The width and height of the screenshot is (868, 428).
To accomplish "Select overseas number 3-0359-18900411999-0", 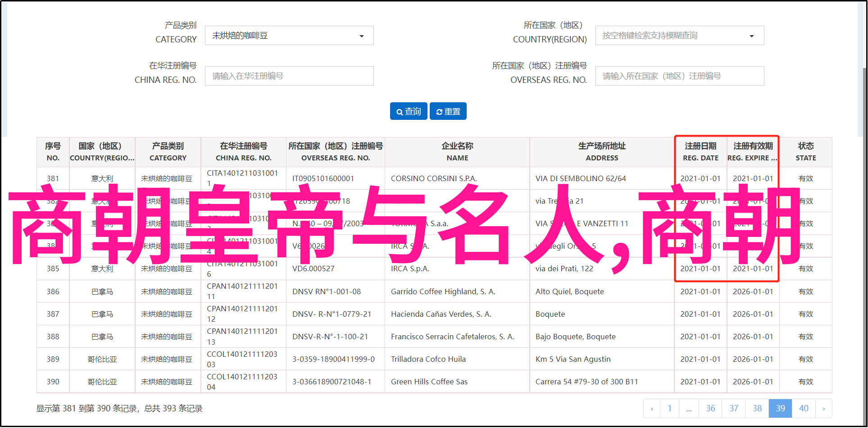I will pyautogui.click(x=333, y=359).
